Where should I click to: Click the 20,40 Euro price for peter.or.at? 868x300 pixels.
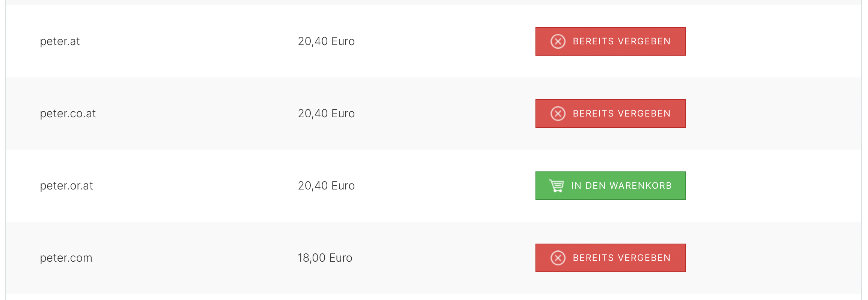coord(326,186)
